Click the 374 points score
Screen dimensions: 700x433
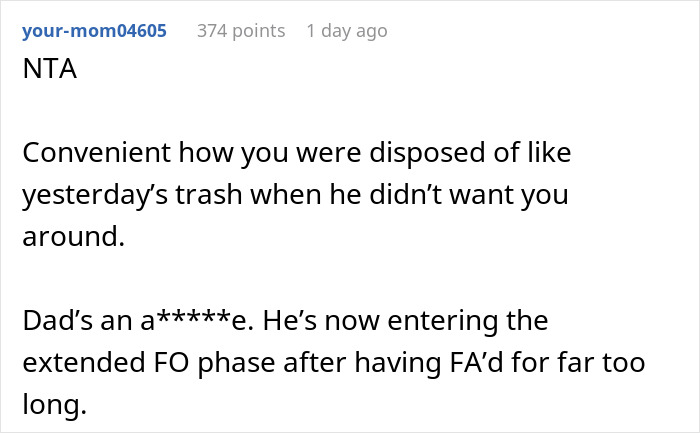pyautogui.click(x=240, y=31)
